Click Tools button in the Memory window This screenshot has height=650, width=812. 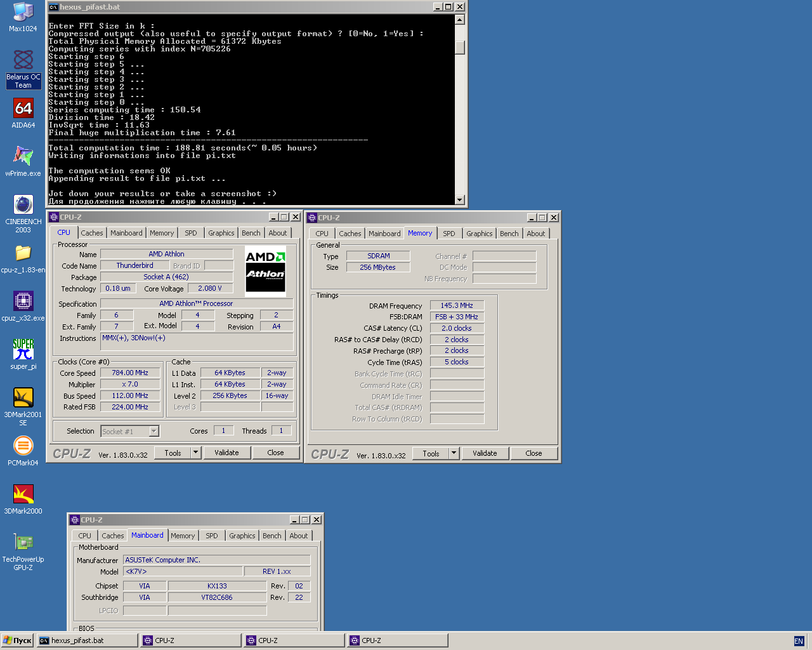(431, 454)
